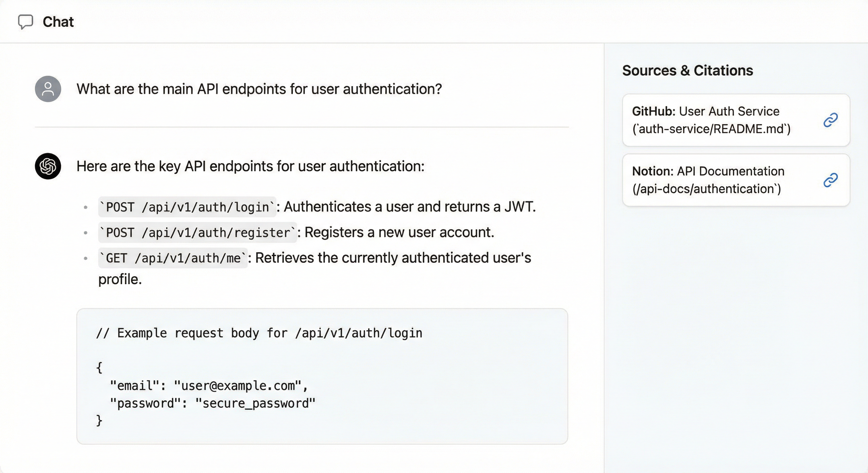Open the Notion source link icon
The height and width of the screenshot is (473, 868).
pyautogui.click(x=830, y=180)
